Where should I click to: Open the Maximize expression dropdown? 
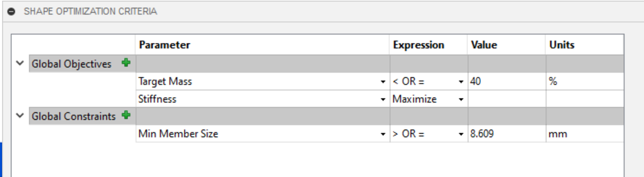pyautogui.click(x=461, y=99)
